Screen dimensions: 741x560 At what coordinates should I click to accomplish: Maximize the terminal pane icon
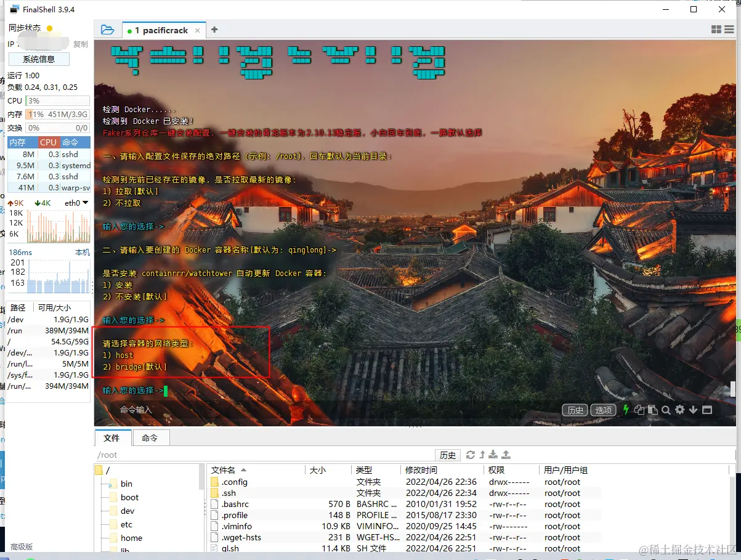click(x=707, y=410)
